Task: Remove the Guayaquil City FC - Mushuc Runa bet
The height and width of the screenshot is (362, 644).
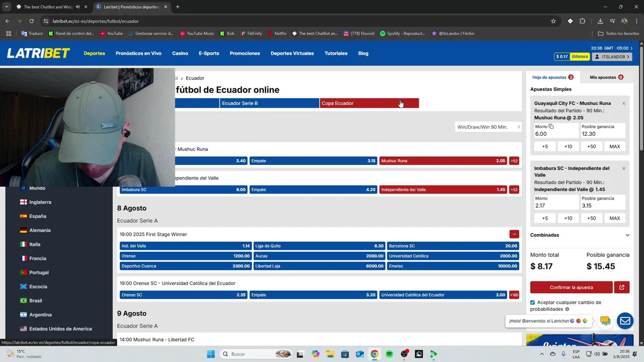Action: point(624,104)
